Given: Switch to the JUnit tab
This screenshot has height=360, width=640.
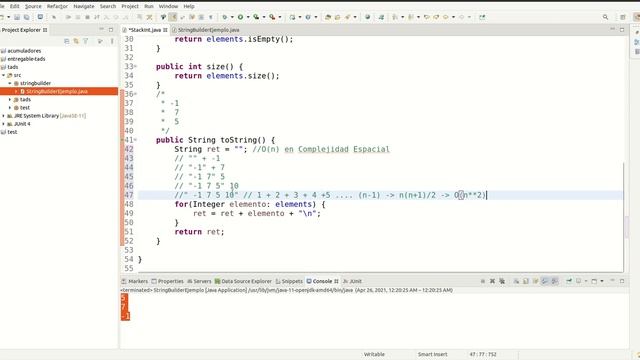Looking at the screenshot, I should (x=352, y=281).
